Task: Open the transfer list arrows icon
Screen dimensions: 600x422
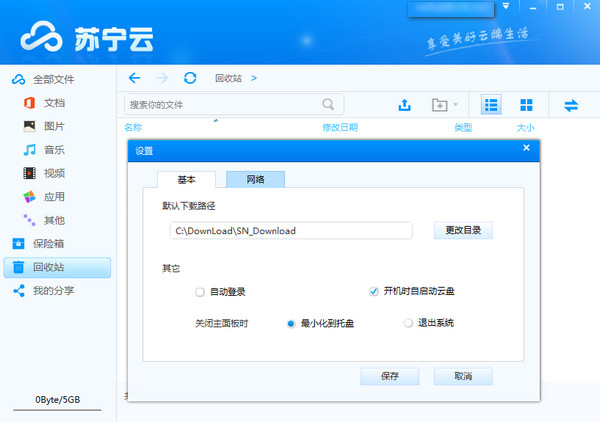Action: coord(572,105)
